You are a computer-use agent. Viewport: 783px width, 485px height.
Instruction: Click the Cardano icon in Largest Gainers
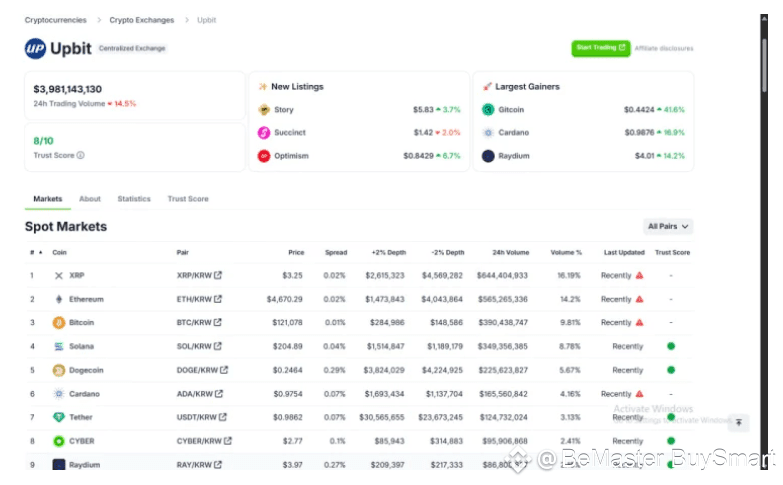click(488, 132)
